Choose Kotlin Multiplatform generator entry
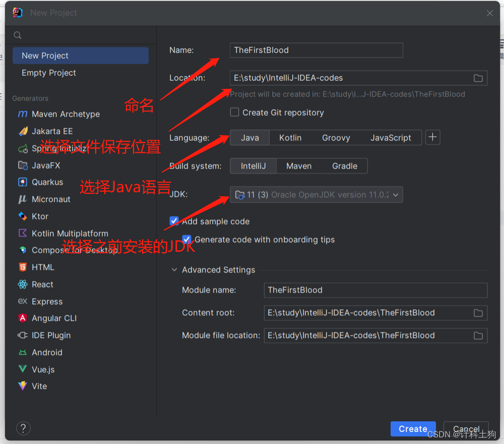 pyautogui.click(x=80, y=233)
